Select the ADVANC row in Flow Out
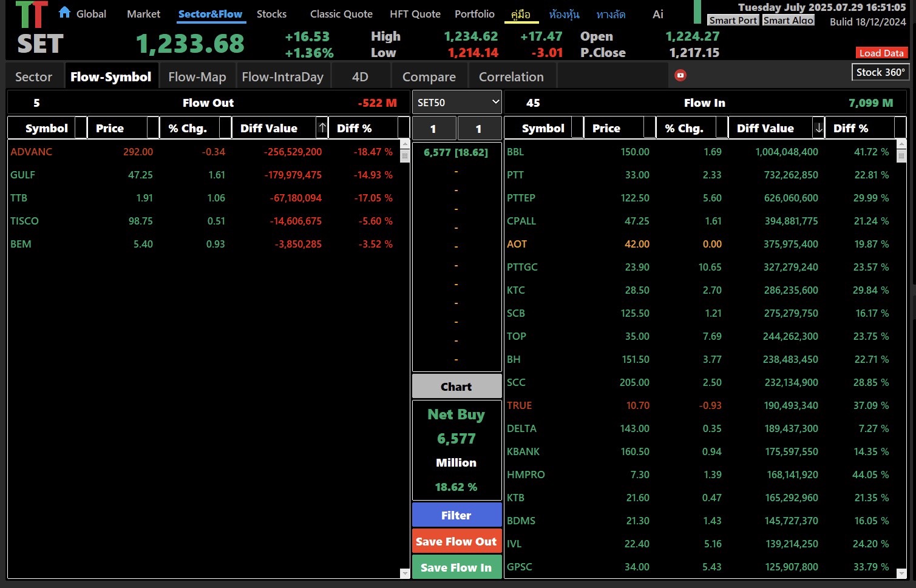 coord(205,152)
